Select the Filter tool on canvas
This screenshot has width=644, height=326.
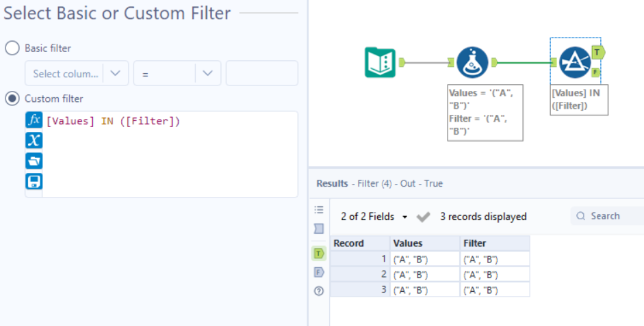pos(575,62)
